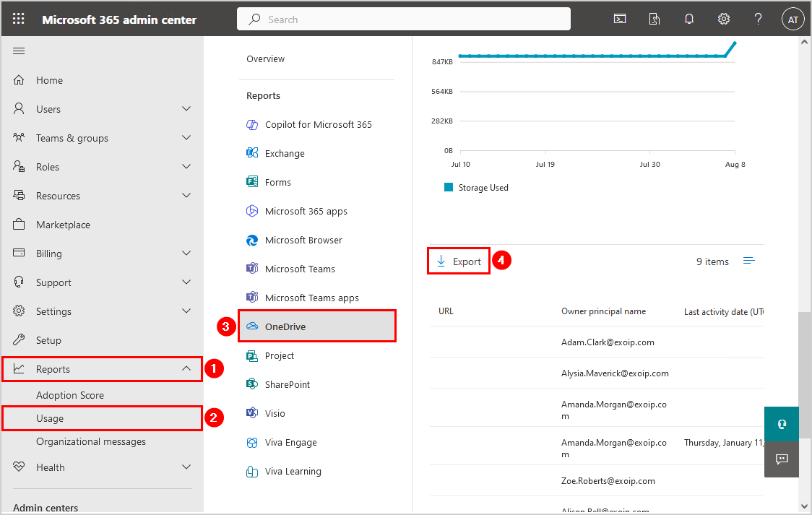812x515 pixels.
Task: Expand the Billing navigation group
Action: [186, 254]
